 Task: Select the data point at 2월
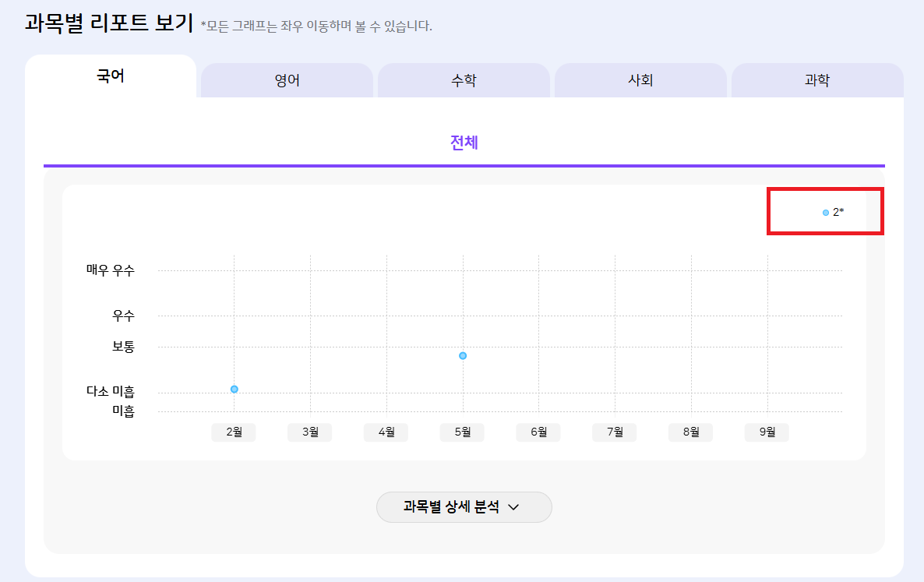(234, 389)
